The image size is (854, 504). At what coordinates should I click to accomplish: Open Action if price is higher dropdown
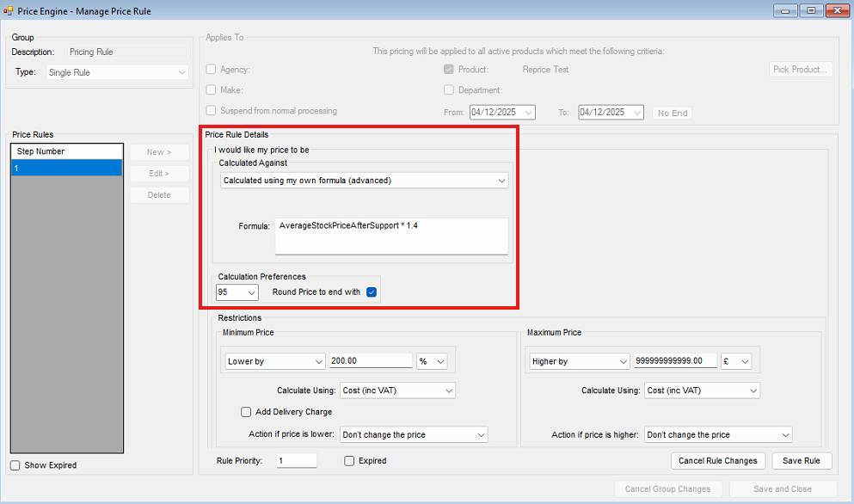tap(718, 435)
